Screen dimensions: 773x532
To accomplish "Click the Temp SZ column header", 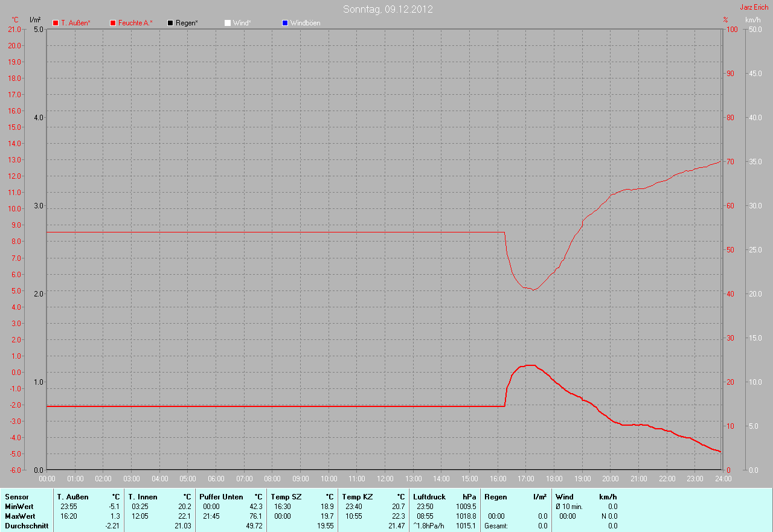I will tap(286, 497).
